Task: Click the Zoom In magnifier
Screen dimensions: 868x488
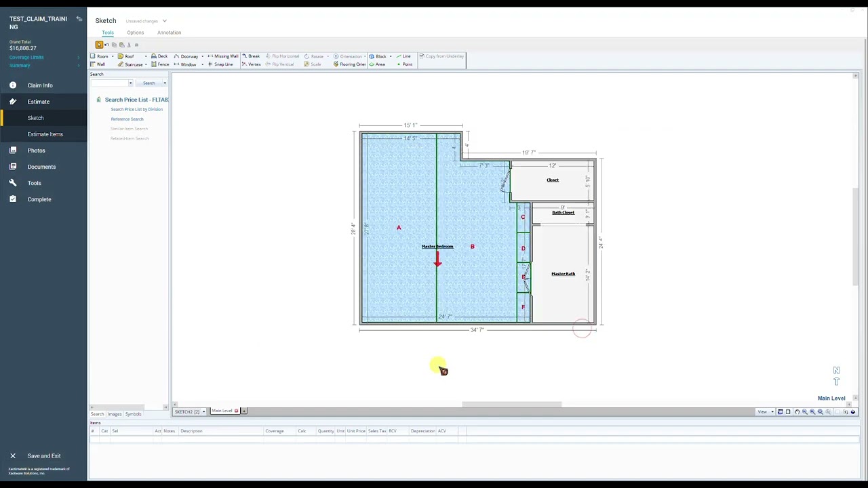Action: point(812,412)
